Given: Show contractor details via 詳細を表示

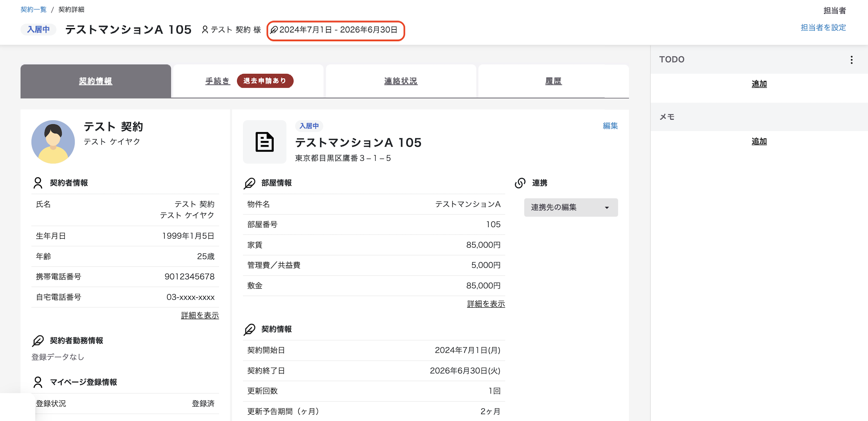Looking at the screenshot, I should tap(200, 315).
